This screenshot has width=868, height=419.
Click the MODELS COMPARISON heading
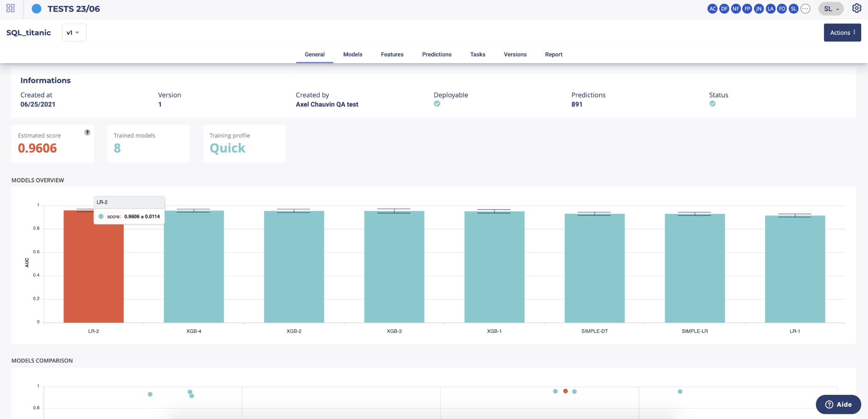(42, 360)
